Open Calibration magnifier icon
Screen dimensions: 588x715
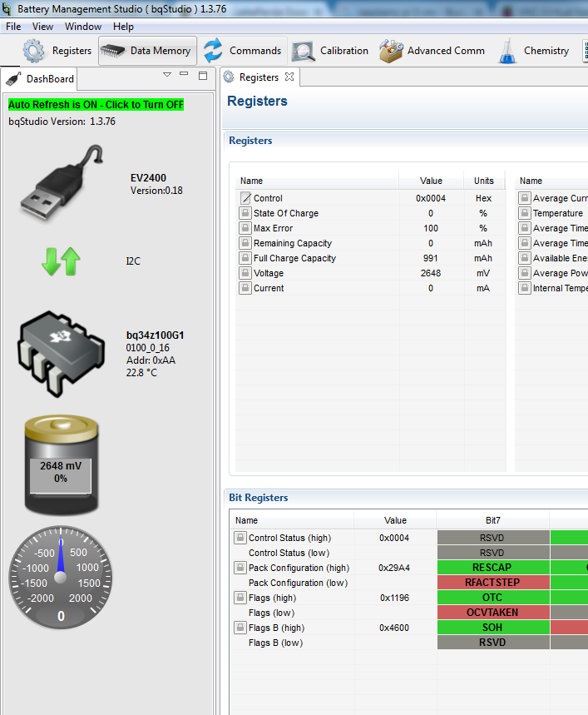pyautogui.click(x=304, y=51)
